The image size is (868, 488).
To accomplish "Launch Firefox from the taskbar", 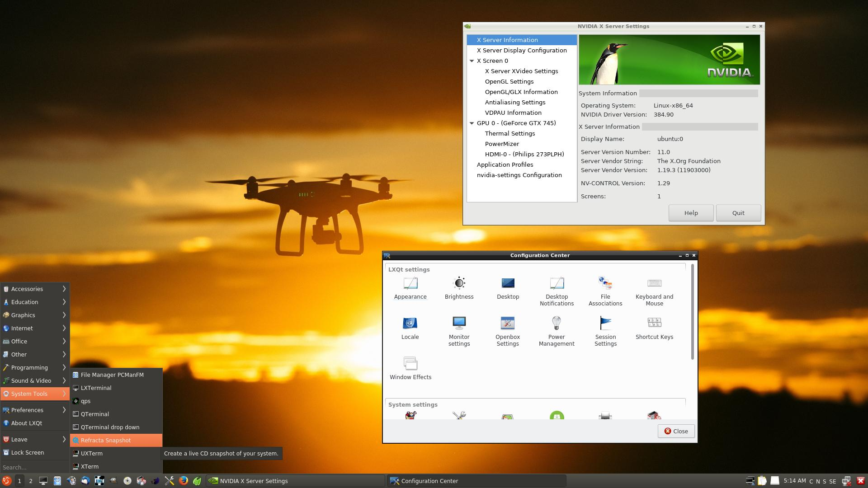I will (x=183, y=481).
